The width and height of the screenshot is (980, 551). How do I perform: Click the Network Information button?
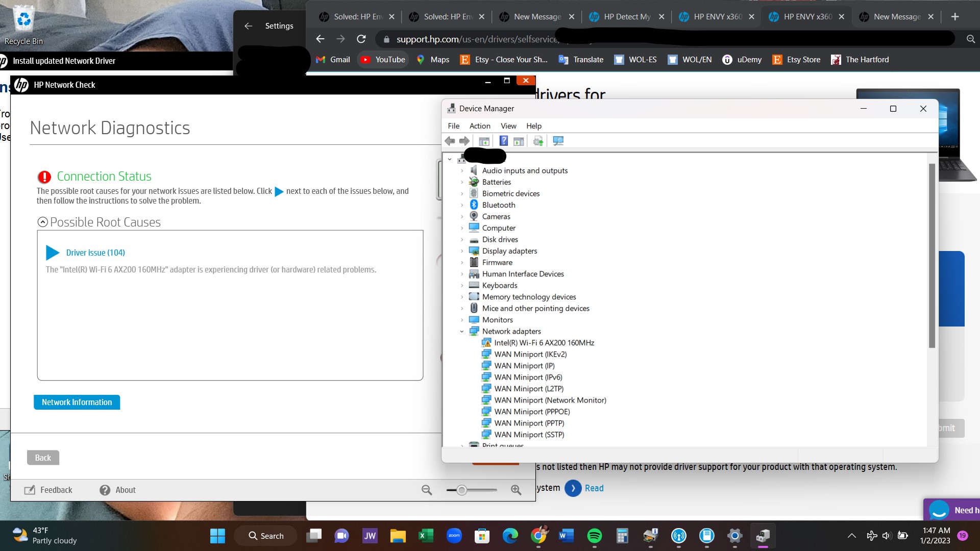click(77, 402)
